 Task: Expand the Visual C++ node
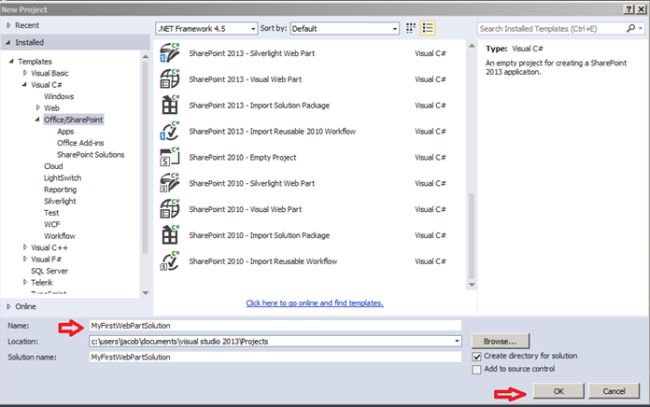[25, 247]
